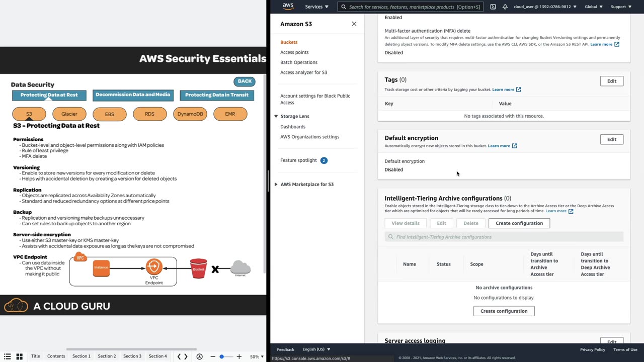The width and height of the screenshot is (644, 362).
Task: Click the VPC Endpoint shield icon
Action: click(x=154, y=266)
